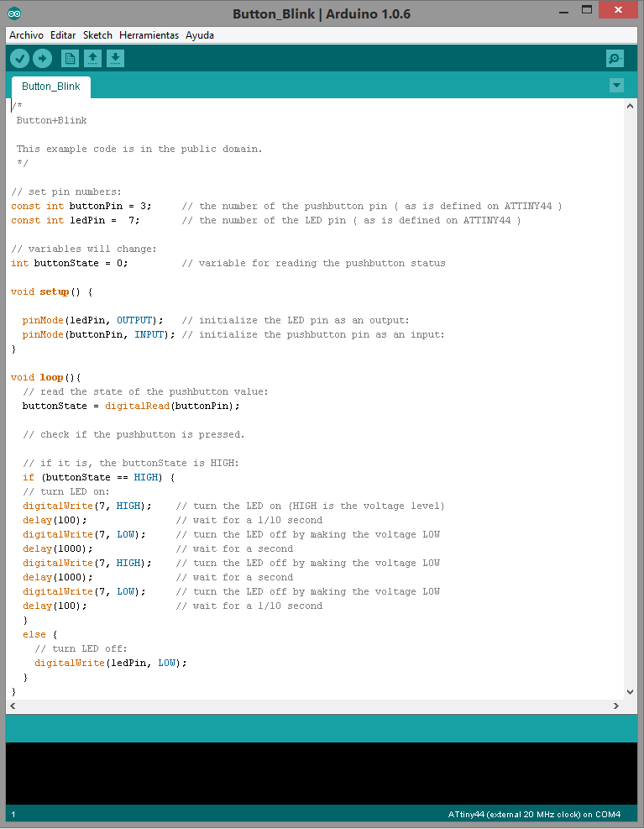Screen dimensions: 644x829
Task: Click '// if it is, the buttonState is HIGH:'
Action: tap(131, 463)
